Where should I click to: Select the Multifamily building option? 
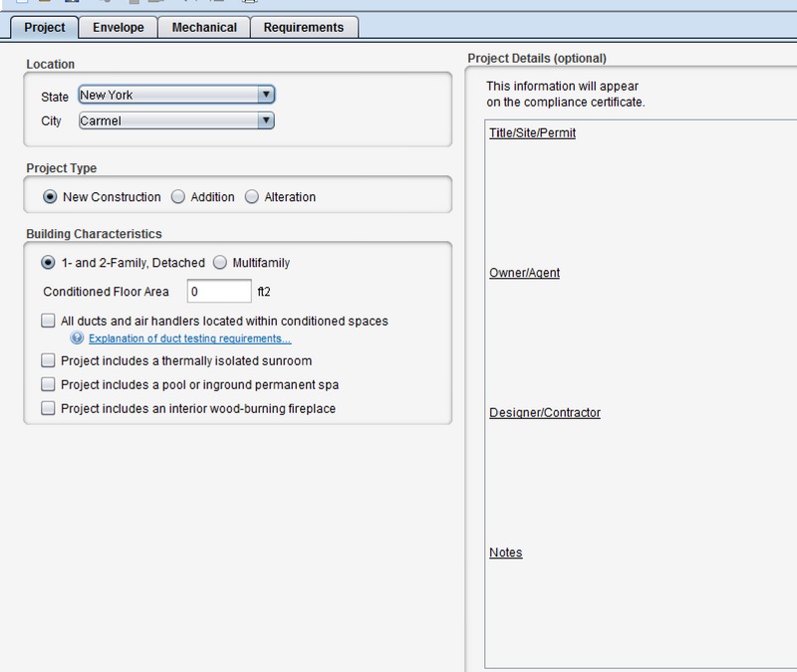220,263
